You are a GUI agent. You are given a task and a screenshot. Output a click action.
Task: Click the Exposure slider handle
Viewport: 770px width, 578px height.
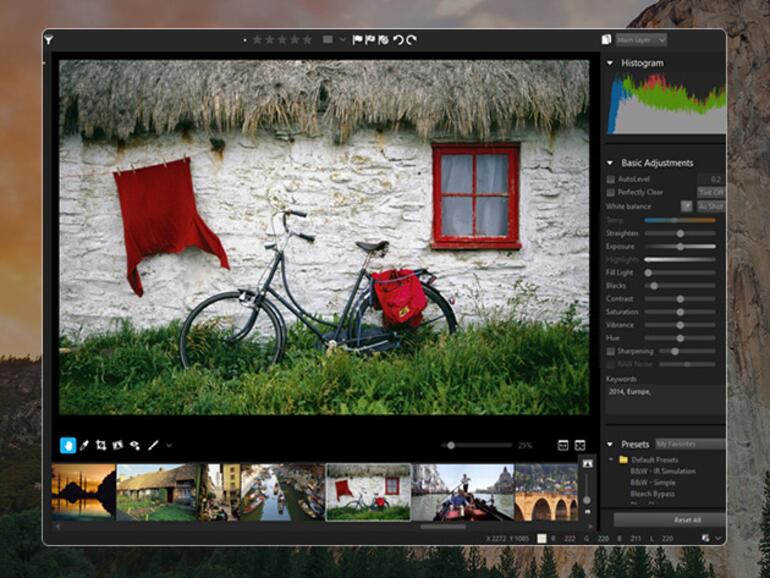click(x=680, y=247)
